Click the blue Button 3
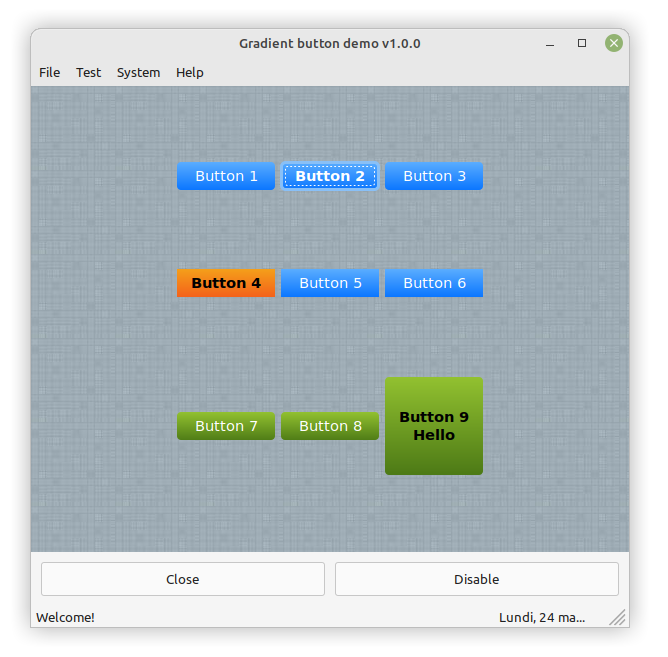This screenshot has width=668, height=657. [x=434, y=176]
